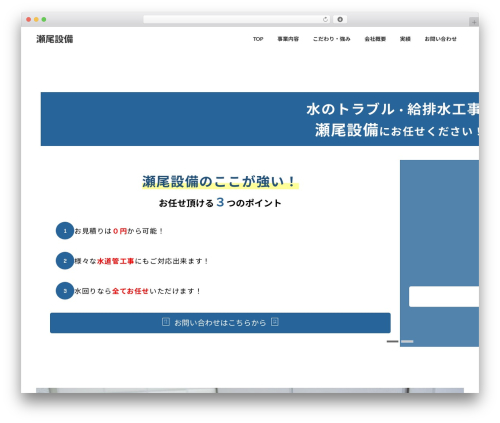Image resolution: width=500 pixels, height=423 pixels.
Task: Open a new tab with the plus button
Action: pos(474,22)
